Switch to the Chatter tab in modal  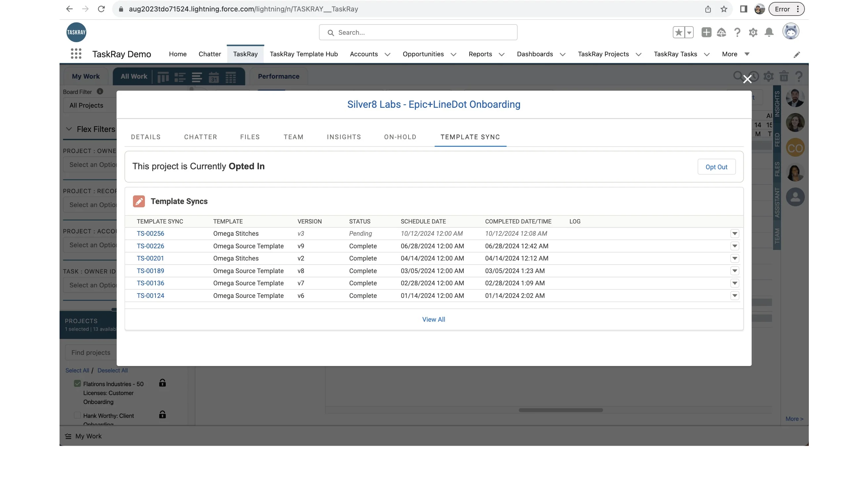tap(200, 137)
